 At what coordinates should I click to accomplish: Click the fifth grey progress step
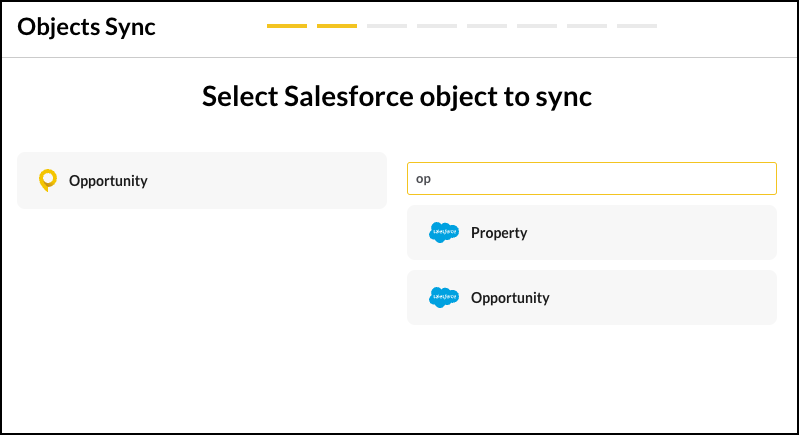pyautogui.click(x=487, y=26)
